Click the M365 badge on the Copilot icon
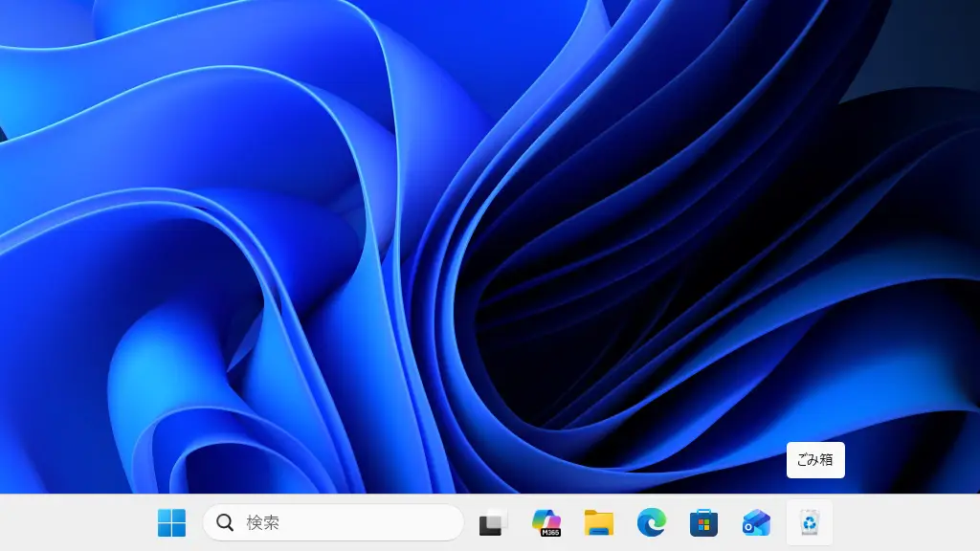The height and width of the screenshot is (551, 980). point(550,531)
